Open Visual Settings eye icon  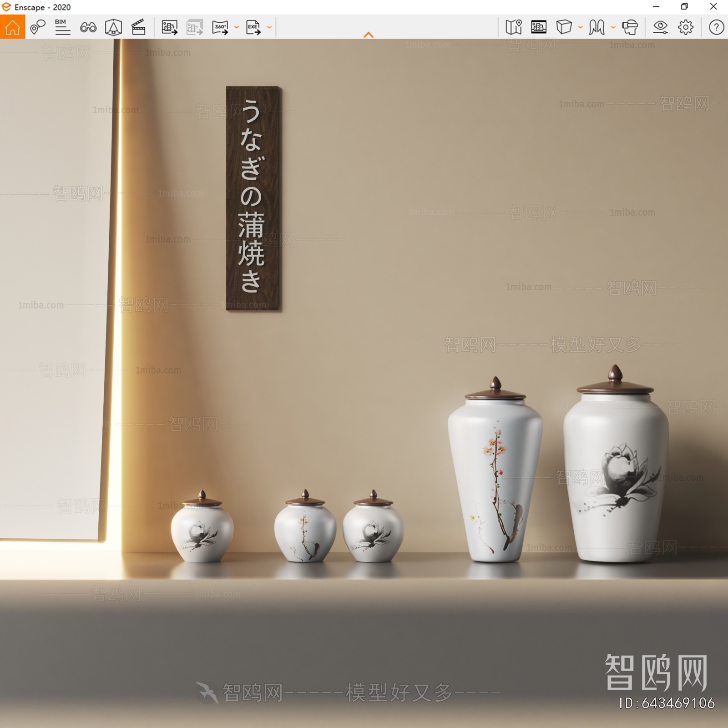[x=660, y=27]
